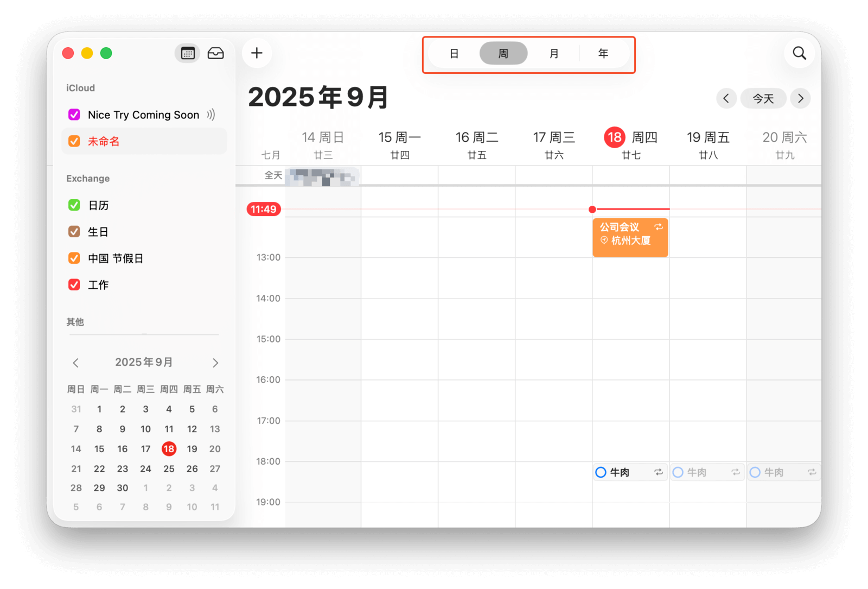Select date 25 in mini calendar
The width and height of the screenshot is (868, 589).
pos(169,468)
